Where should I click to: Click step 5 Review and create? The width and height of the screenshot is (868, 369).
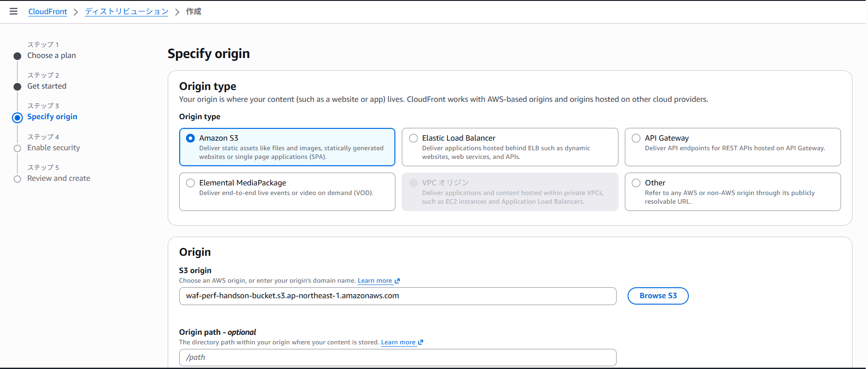coord(59,178)
